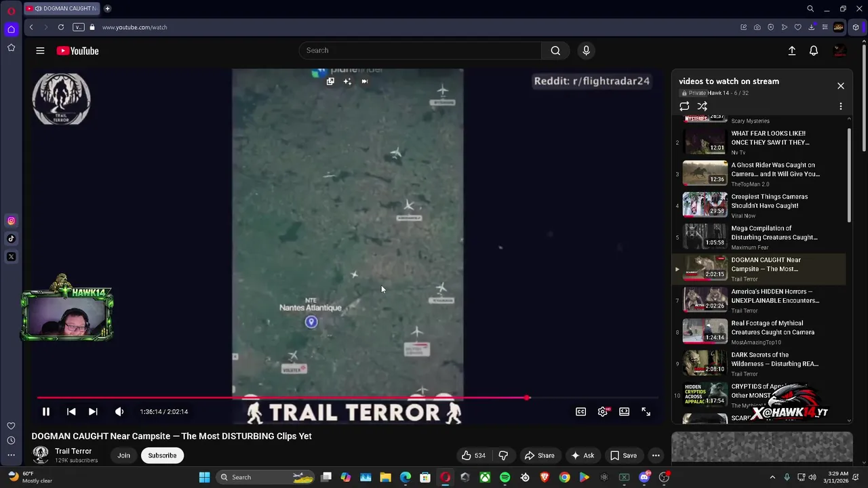This screenshot has height=488, width=868.
Task: Open the YouTube notifications bell
Action: pyautogui.click(x=814, y=51)
